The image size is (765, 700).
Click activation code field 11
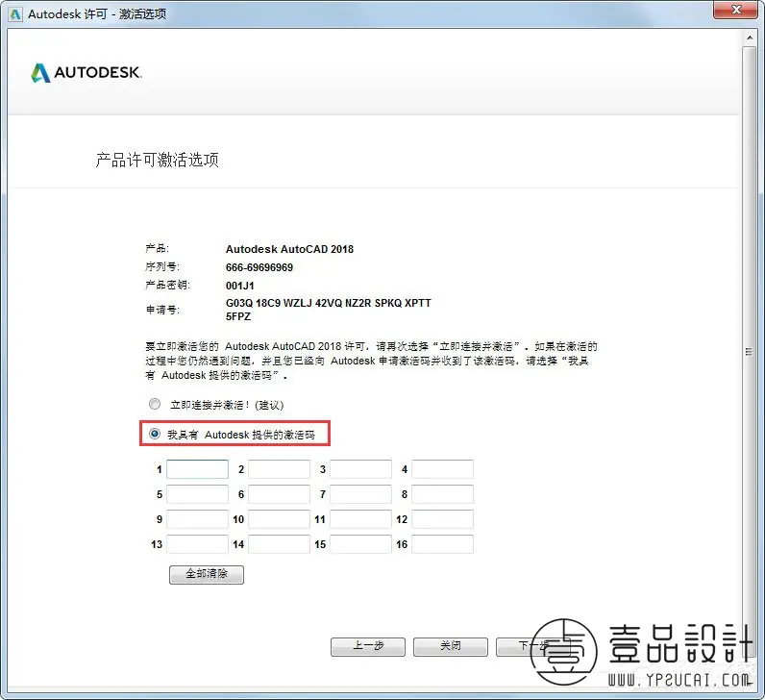tap(360, 519)
